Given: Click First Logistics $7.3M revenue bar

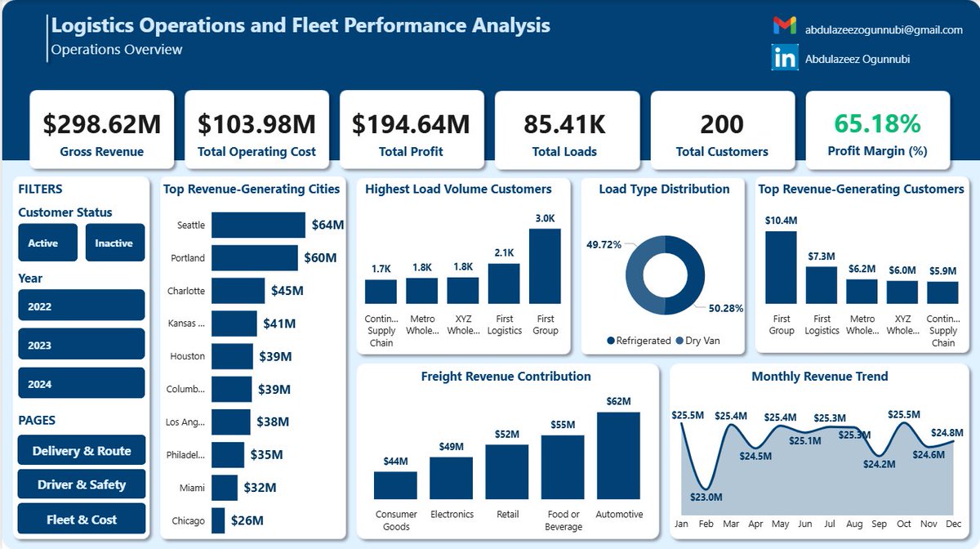Looking at the screenshot, I should [822, 285].
